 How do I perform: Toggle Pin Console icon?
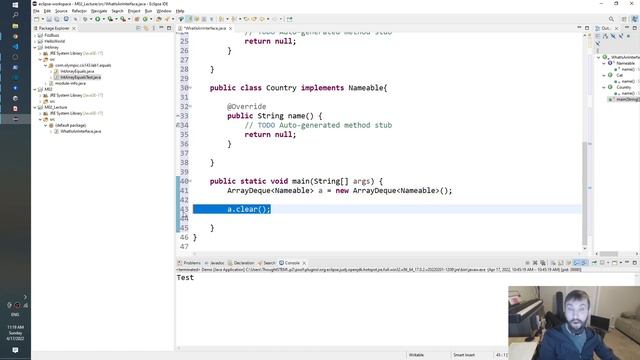click(x=594, y=263)
